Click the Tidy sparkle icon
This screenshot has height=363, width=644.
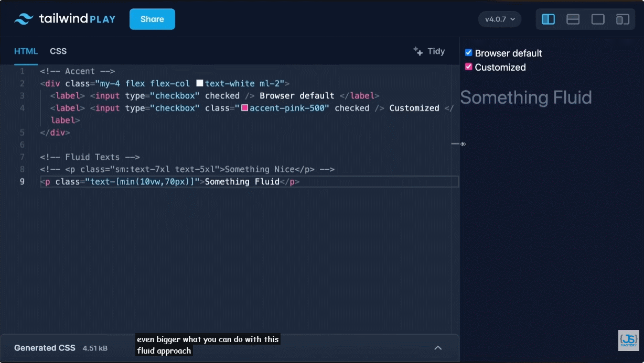pos(418,51)
